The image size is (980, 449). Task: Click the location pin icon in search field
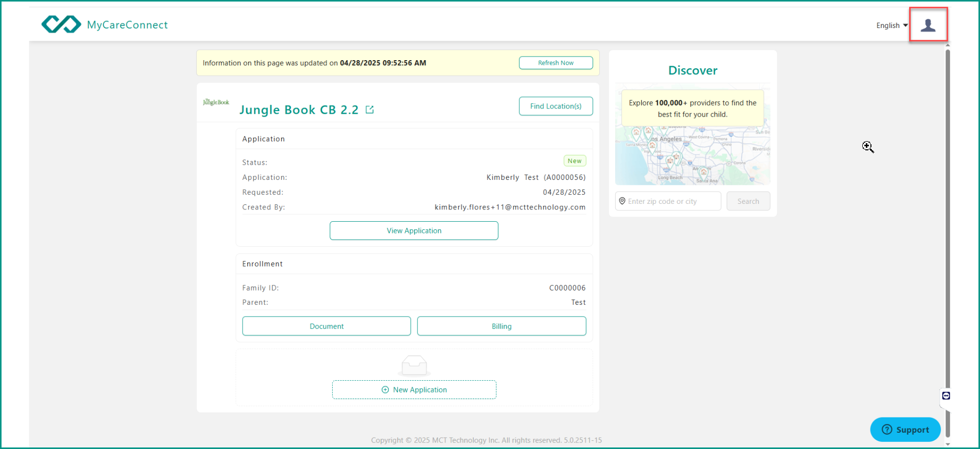[622, 201]
